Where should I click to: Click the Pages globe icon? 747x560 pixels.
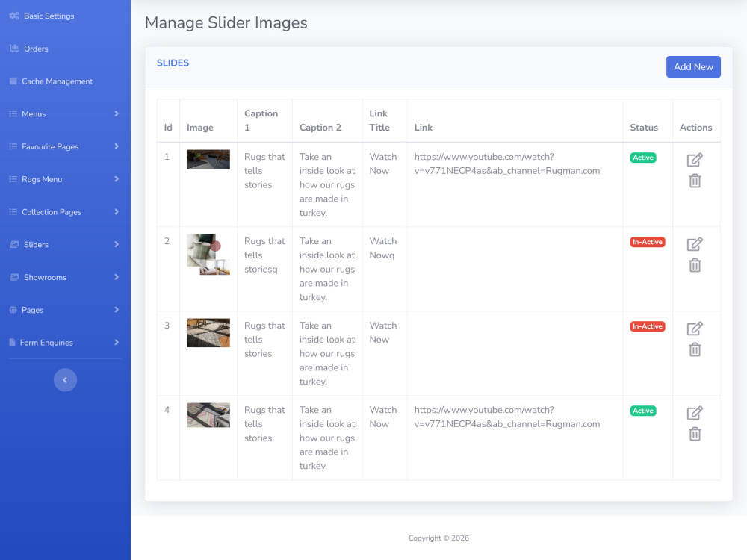pos(13,310)
